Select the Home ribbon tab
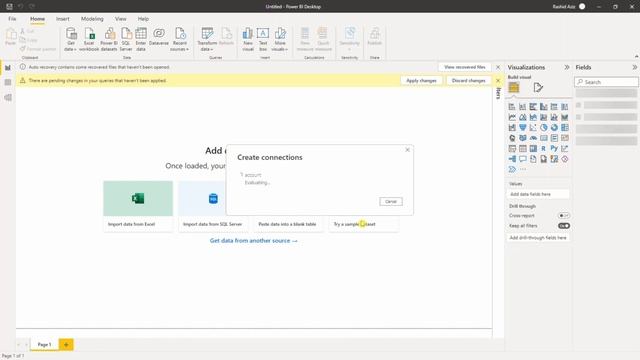The image size is (640, 360). (38, 19)
